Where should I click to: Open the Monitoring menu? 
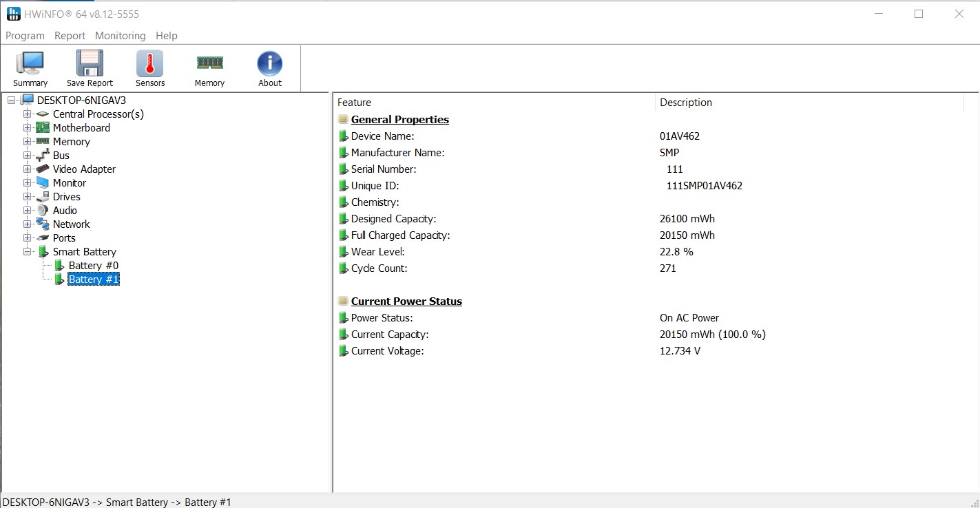(x=121, y=36)
